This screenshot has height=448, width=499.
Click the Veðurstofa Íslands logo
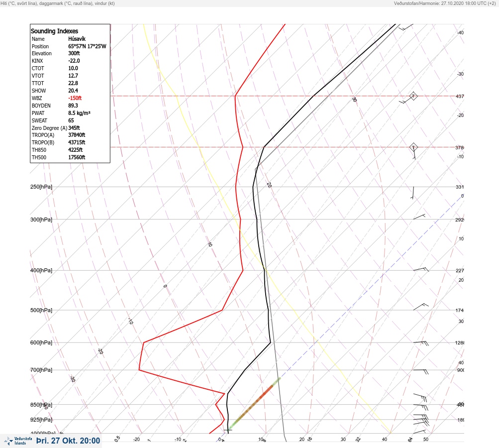(x=18, y=441)
